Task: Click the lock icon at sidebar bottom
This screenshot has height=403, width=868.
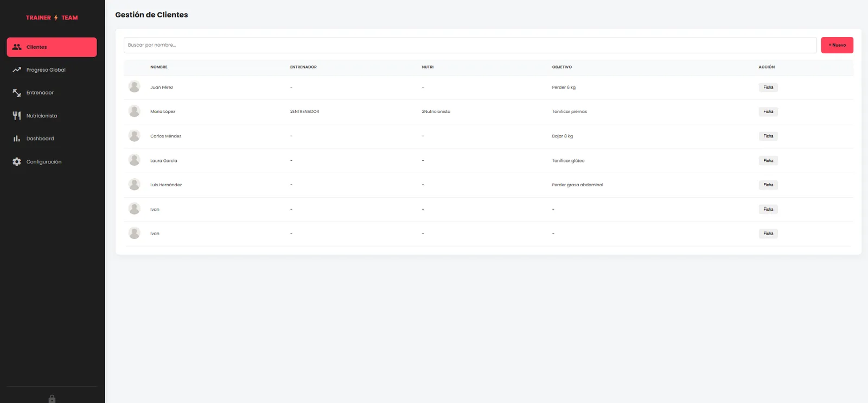Action: coord(52,399)
